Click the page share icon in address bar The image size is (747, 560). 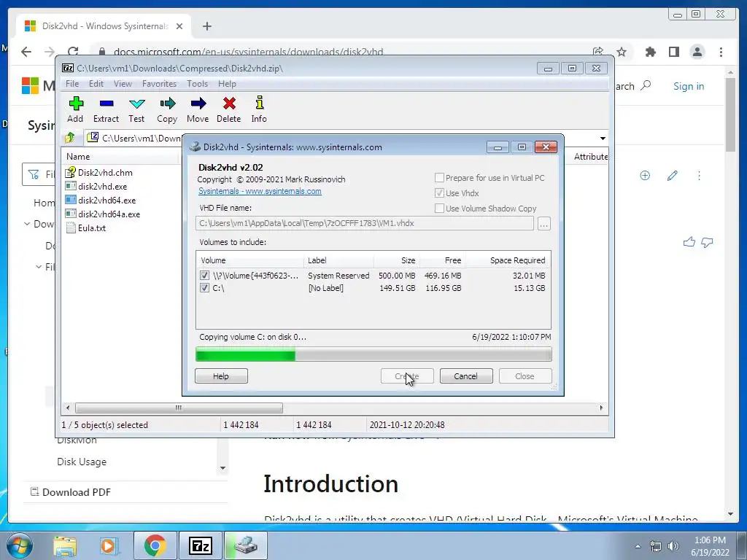598,52
